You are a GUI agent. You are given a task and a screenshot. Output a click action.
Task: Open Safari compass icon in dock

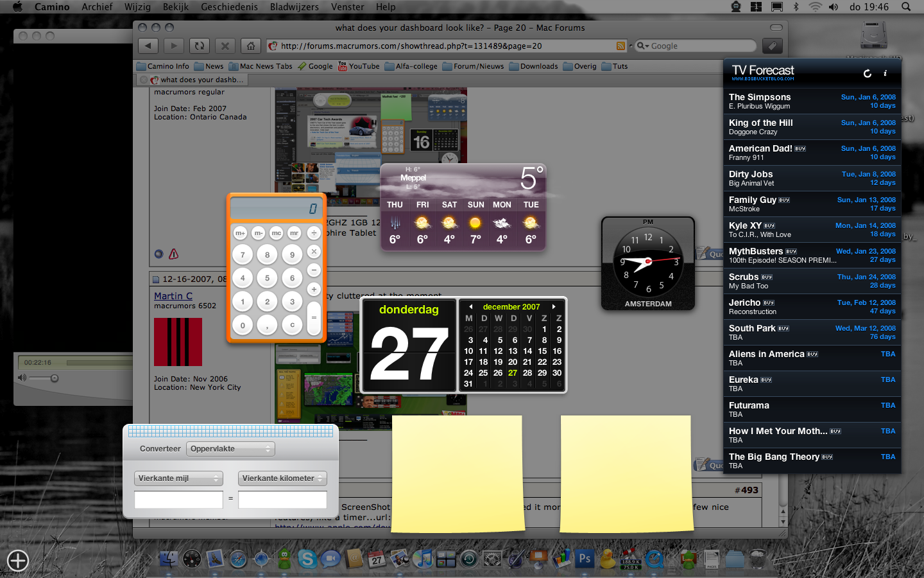[238, 559]
